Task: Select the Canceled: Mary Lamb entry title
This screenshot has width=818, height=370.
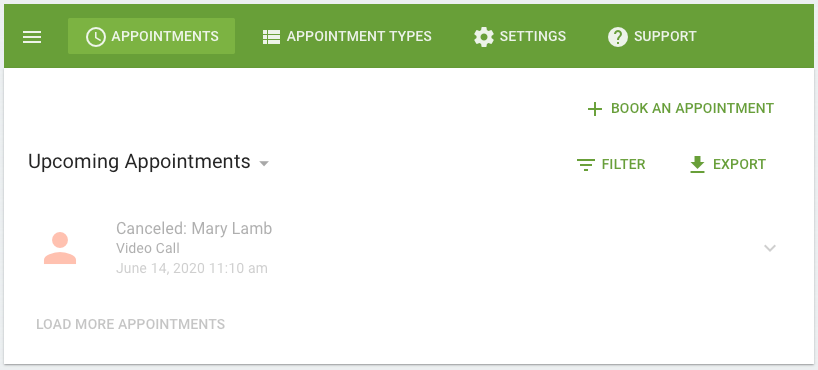Action: click(x=194, y=229)
